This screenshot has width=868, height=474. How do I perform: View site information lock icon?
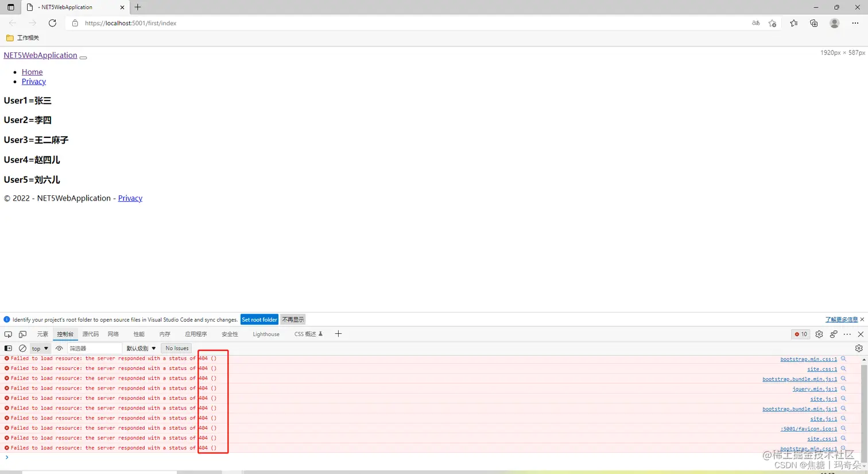(75, 23)
